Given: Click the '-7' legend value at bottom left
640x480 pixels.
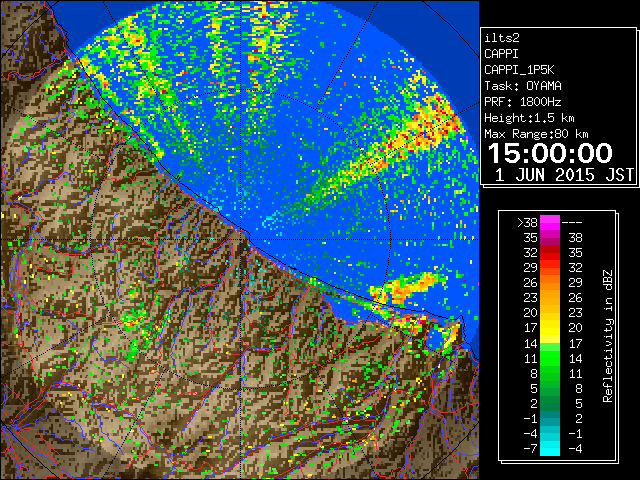Looking at the screenshot, I should click(x=530, y=449).
